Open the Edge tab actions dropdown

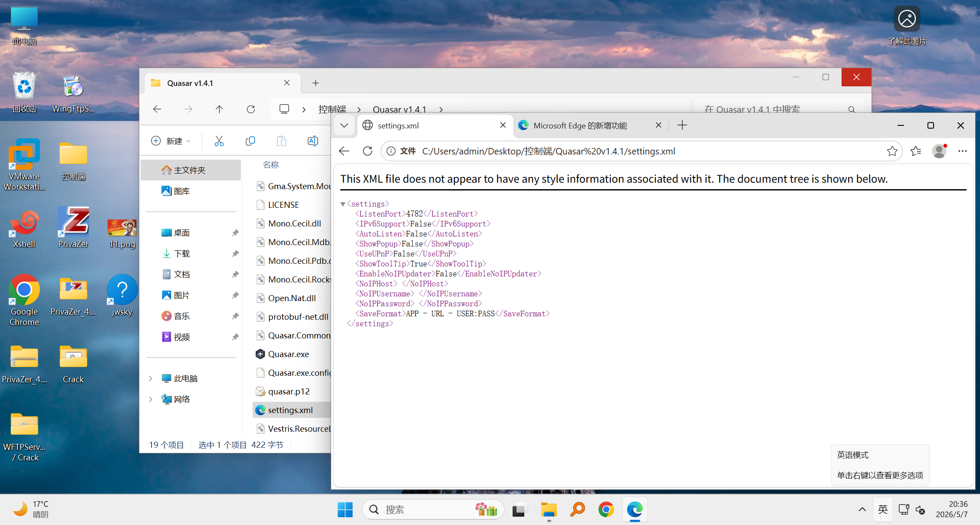click(x=344, y=125)
